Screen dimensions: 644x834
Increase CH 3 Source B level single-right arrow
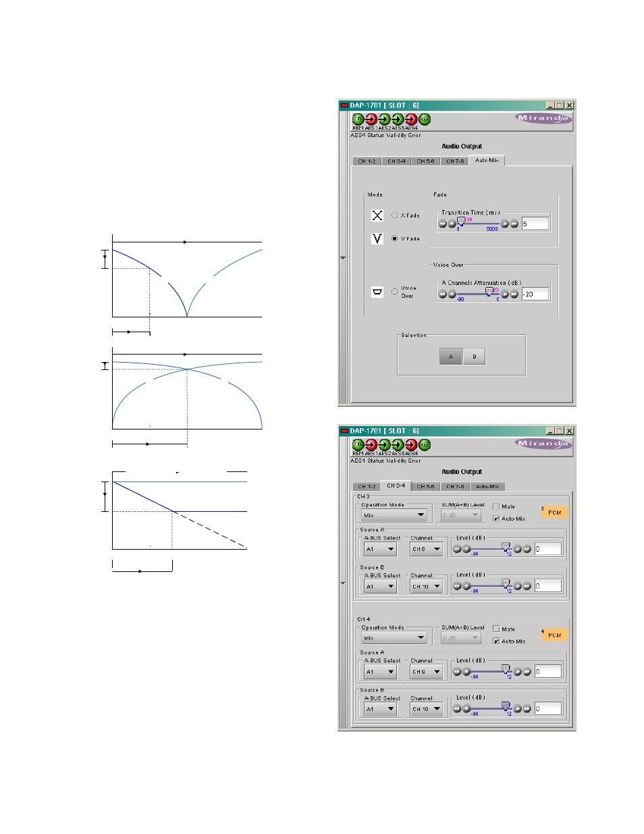(x=518, y=586)
